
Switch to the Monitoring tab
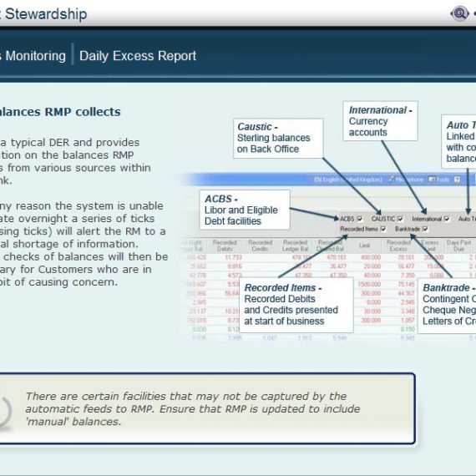click(x=33, y=56)
